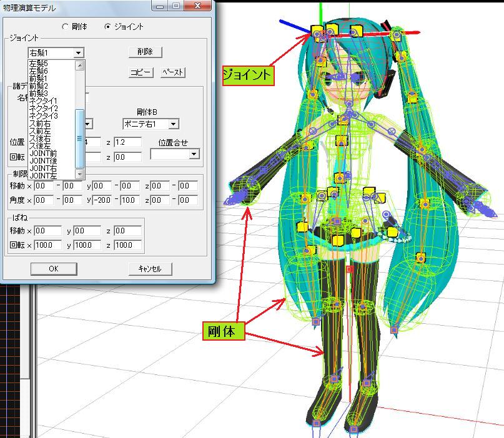Click the ペースト button
Screen dimensions: 504x438
(173, 72)
